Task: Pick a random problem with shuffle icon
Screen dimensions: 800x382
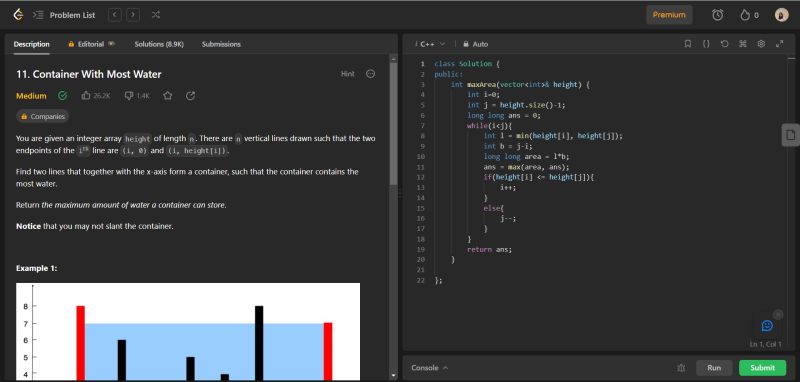Action: tap(156, 15)
